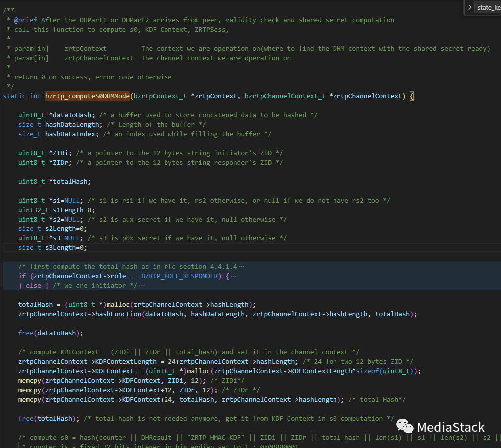Expand the folded BZRTP_ROLE_RESPONDER if block
This screenshot has width=501, height=448.
234,276
